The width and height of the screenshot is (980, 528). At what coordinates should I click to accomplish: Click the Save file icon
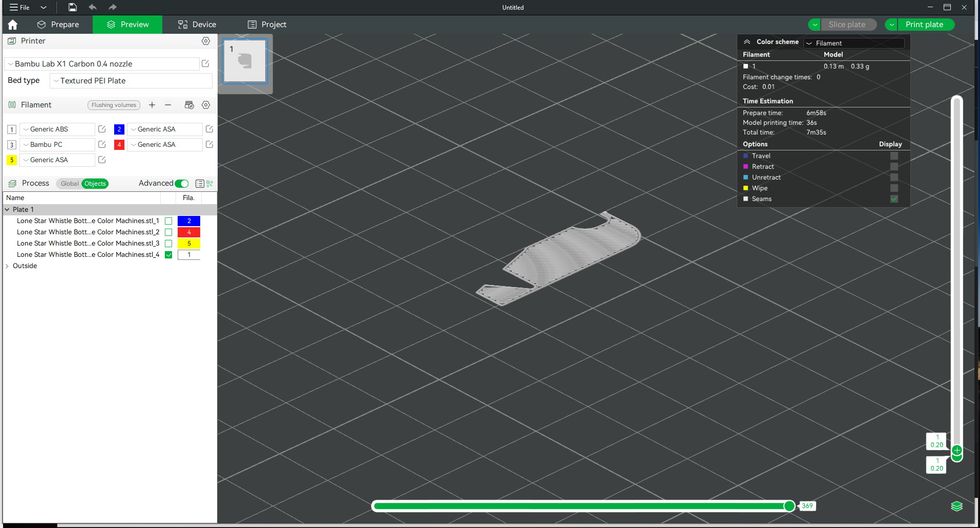[73, 7]
